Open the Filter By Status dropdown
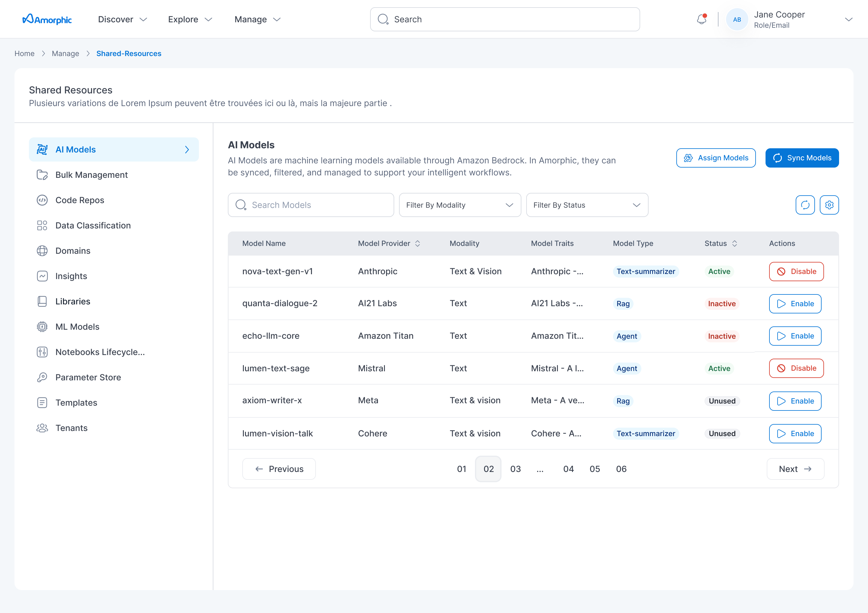Screen dimensions: 868x613 click(x=587, y=205)
